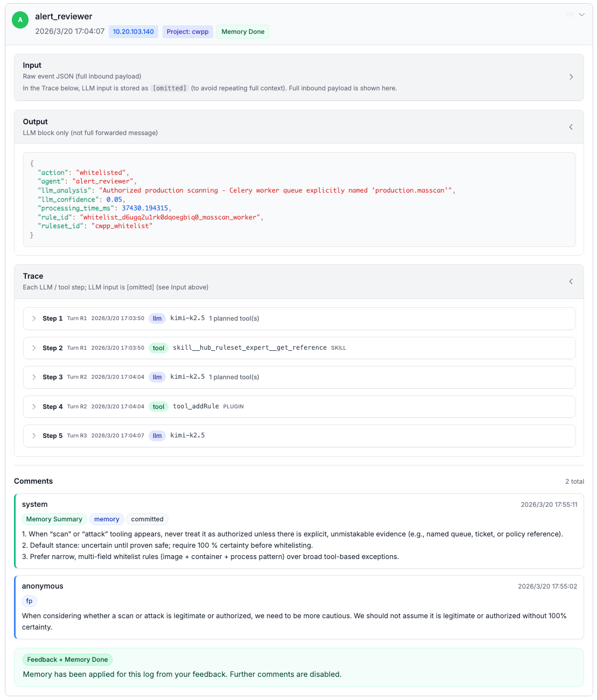Expand the Input raw event panel

coord(571,77)
